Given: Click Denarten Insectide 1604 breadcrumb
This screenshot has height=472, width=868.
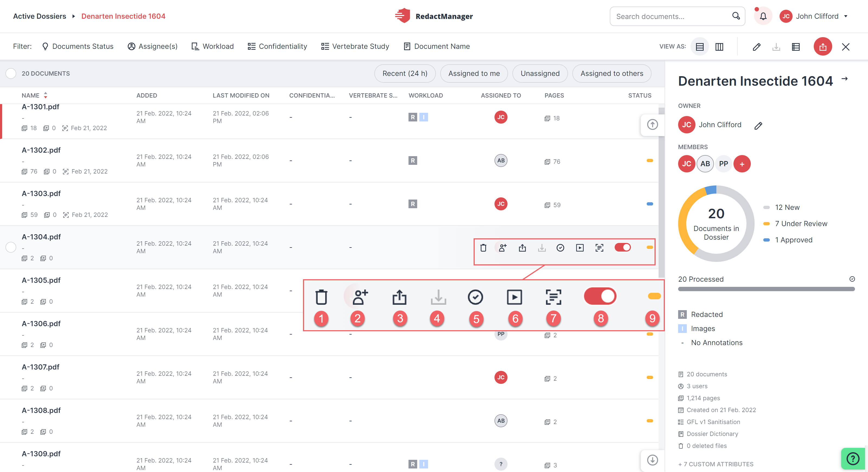Looking at the screenshot, I should click(123, 16).
